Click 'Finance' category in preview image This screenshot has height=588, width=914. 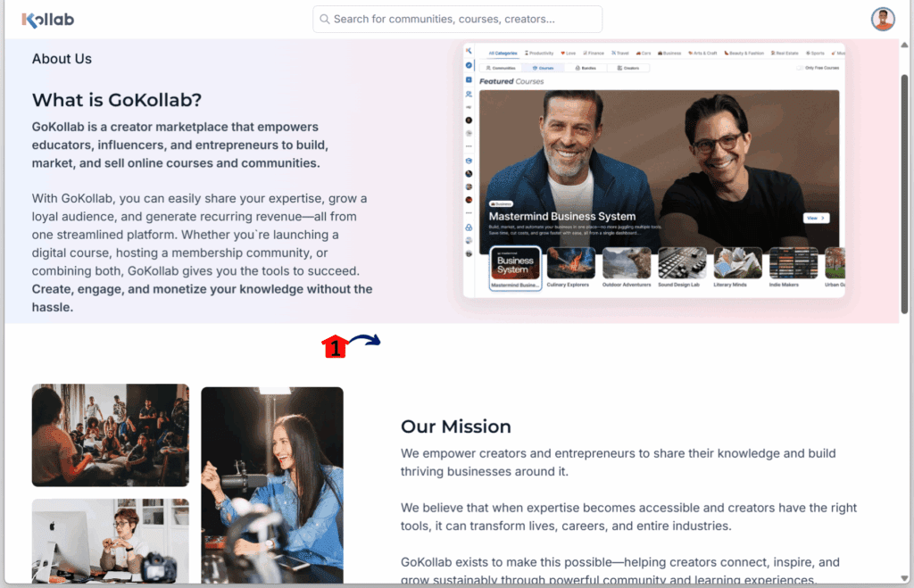(594, 53)
